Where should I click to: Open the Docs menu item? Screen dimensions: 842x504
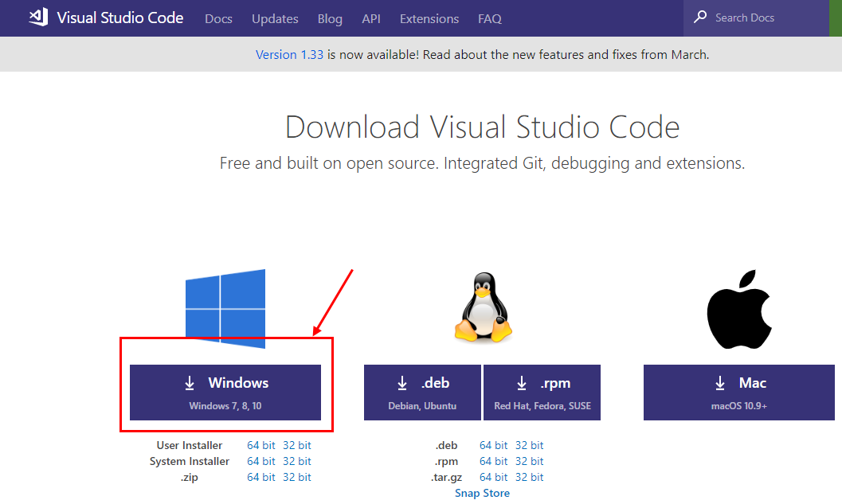[218, 19]
